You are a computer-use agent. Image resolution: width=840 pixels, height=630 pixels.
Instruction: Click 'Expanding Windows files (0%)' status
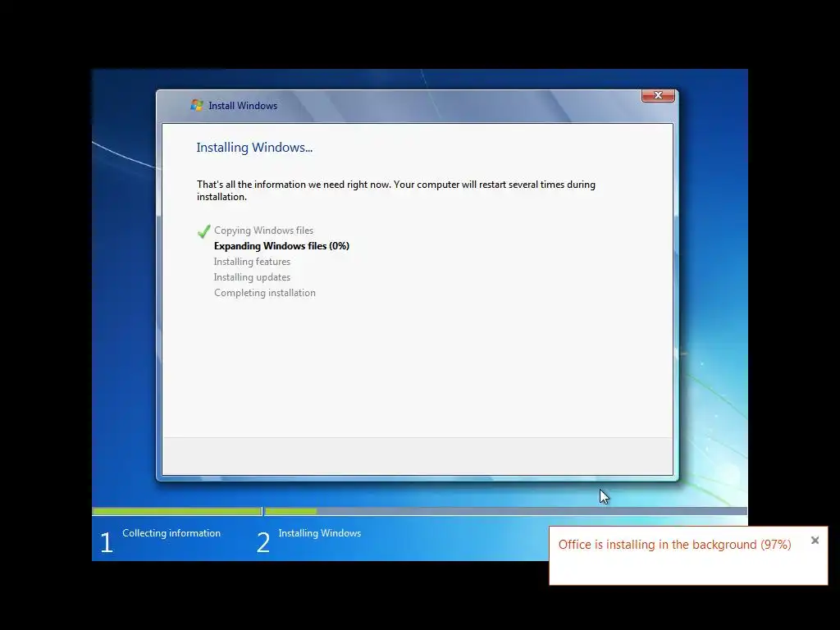pyautogui.click(x=281, y=246)
